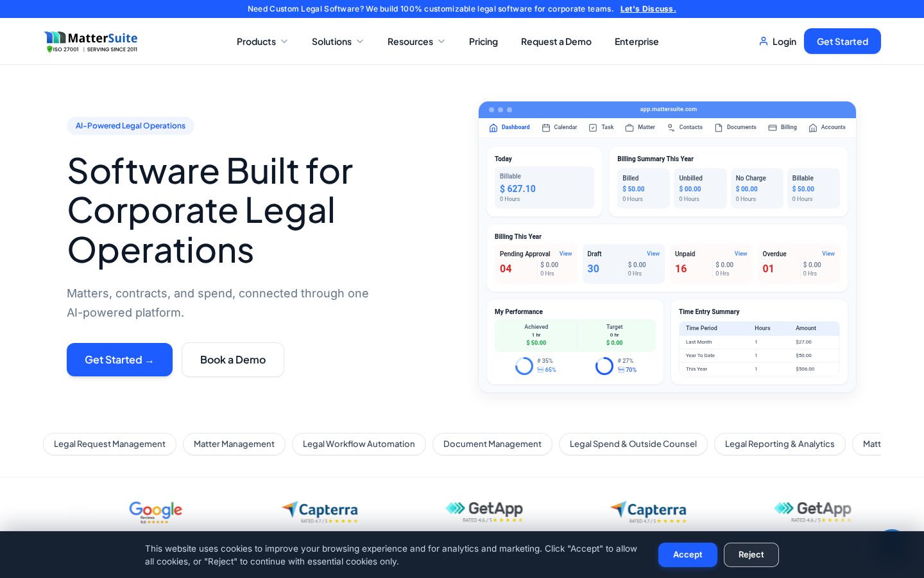Image resolution: width=924 pixels, height=578 pixels.
Task: Click View link for Unpaid billing
Action: coord(740,254)
